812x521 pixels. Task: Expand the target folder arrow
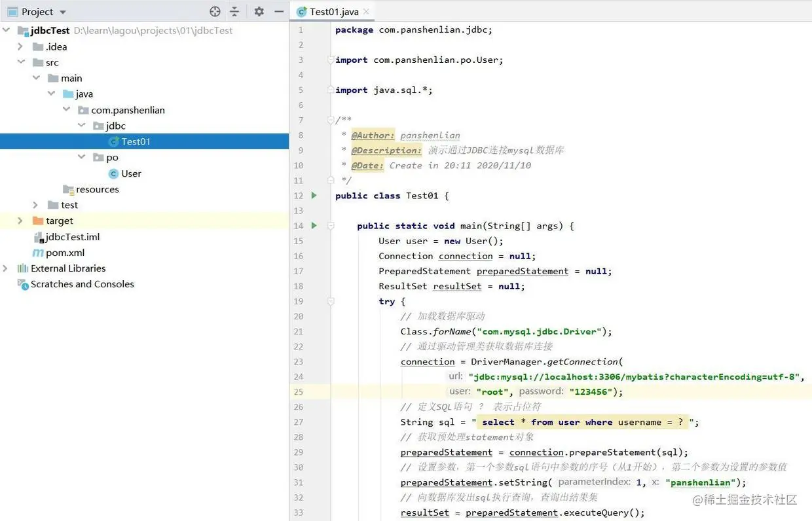[20, 221]
